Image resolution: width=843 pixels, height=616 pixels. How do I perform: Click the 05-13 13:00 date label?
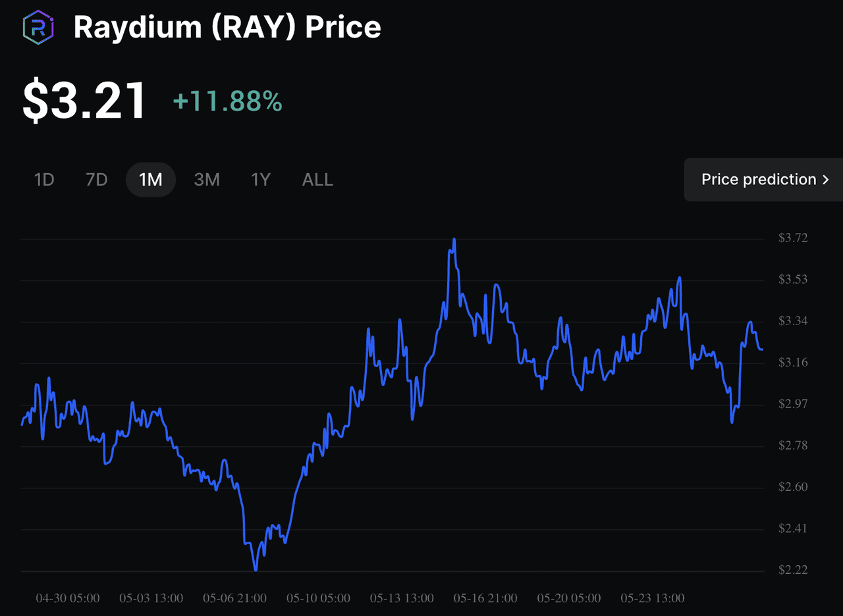[402, 598]
